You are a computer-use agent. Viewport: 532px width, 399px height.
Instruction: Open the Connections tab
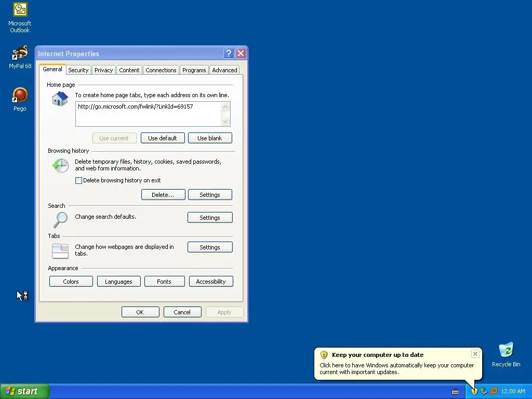coord(161,70)
